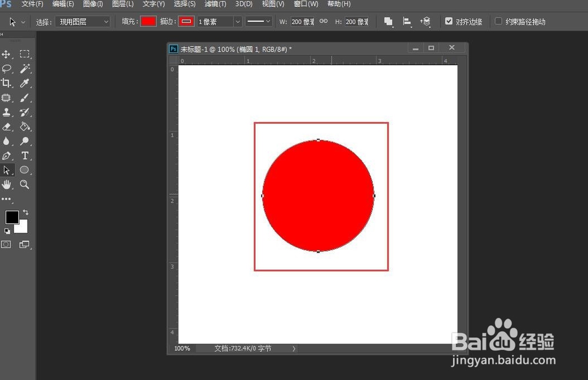The height and width of the screenshot is (380, 588).
Task: Select the Paint Bucket tool
Action: coord(25,127)
